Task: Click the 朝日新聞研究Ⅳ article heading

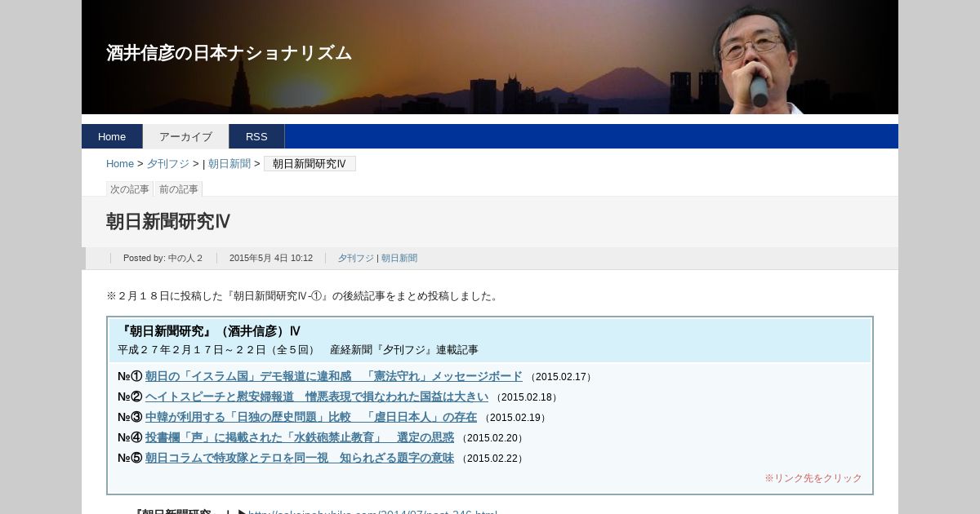Action: click(x=168, y=222)
